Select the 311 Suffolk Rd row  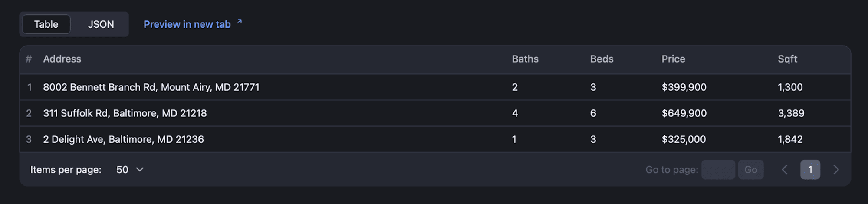[125, 113]
